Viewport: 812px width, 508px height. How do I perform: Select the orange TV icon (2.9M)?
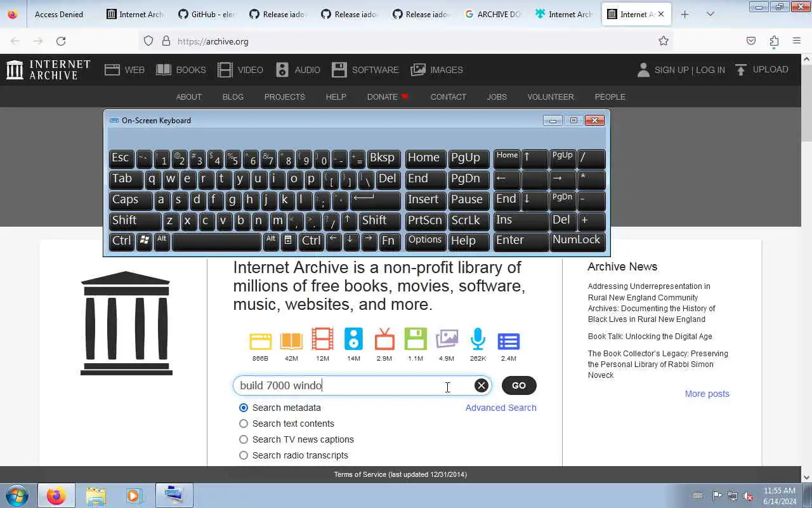tap(384, 339)
